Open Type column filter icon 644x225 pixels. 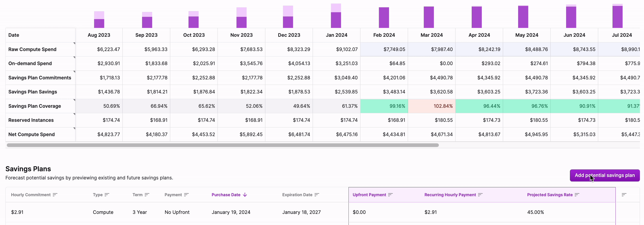[x=107, y=195]
